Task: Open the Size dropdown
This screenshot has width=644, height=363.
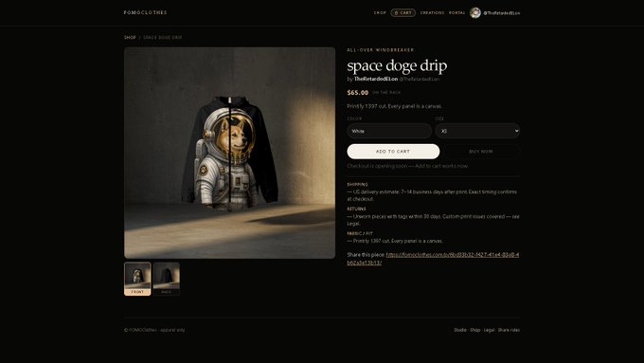Action: tap(477, 131)
